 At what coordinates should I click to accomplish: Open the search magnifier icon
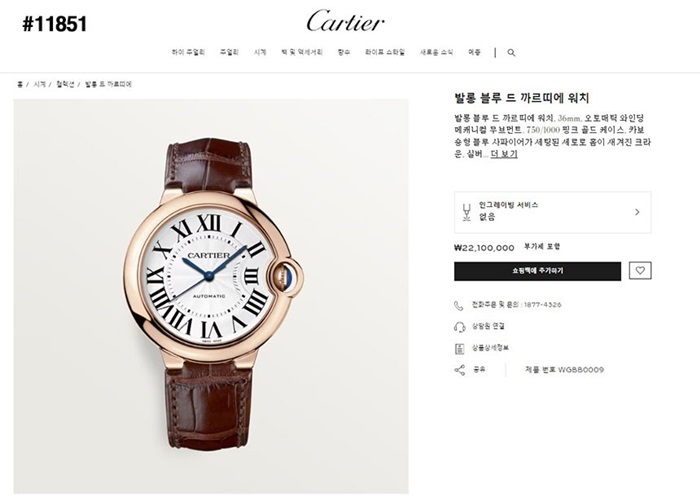coord(511,53)
